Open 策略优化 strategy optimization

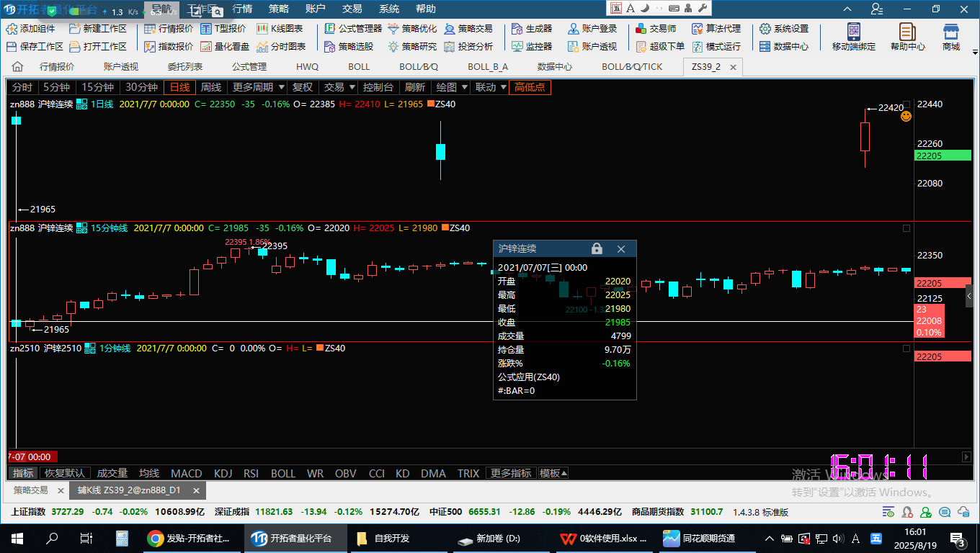412,29
